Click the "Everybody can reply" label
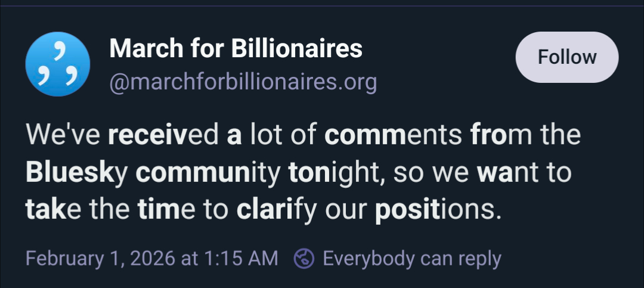The width and height of the screenshot is (644, 288). tap(411, 259)
